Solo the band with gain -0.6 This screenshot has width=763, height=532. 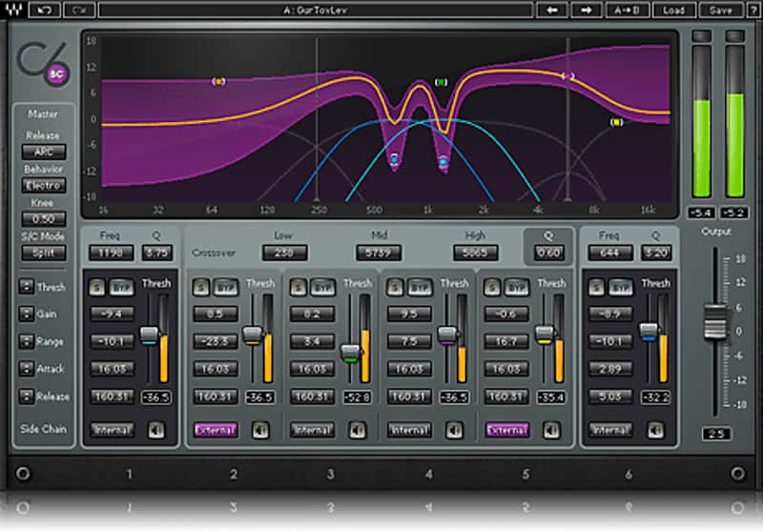tap(491, 287)
